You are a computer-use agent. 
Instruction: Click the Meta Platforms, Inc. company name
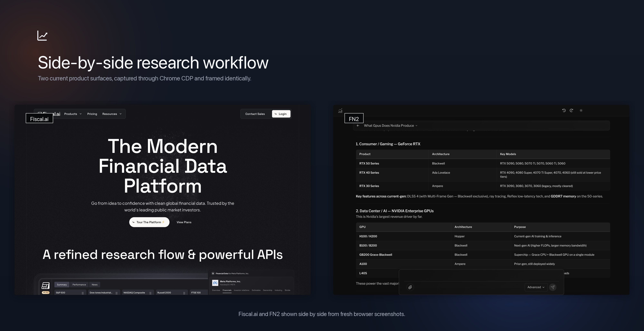click(230, 282)
